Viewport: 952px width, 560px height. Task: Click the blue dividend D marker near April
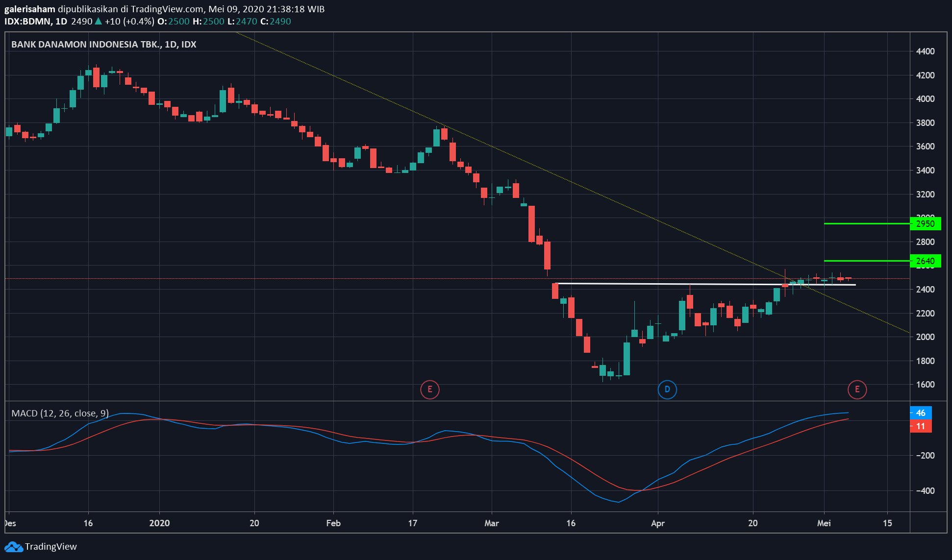coord(667,390)
